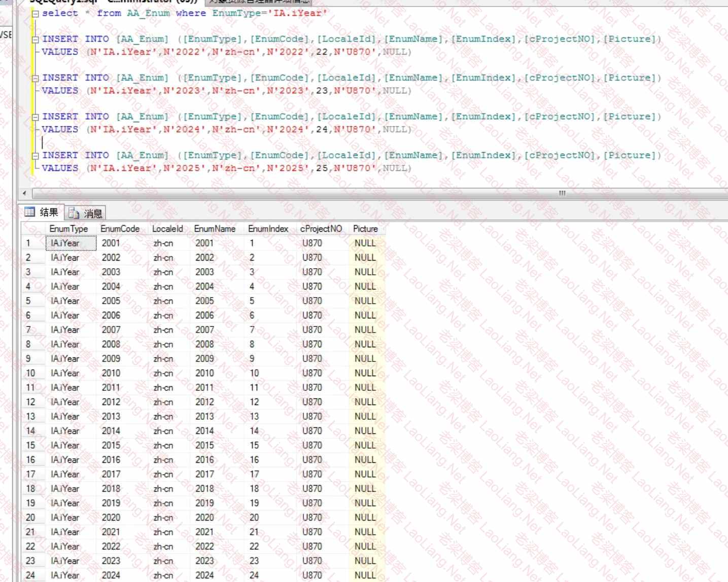728x582 pixels.
Task: Switch to the 结果 results tab
Action: pos(42,212)
